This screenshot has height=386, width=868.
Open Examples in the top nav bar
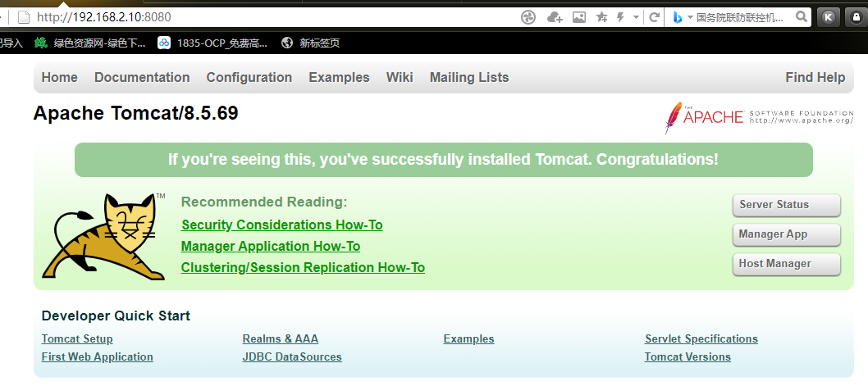tap(339, 77)
